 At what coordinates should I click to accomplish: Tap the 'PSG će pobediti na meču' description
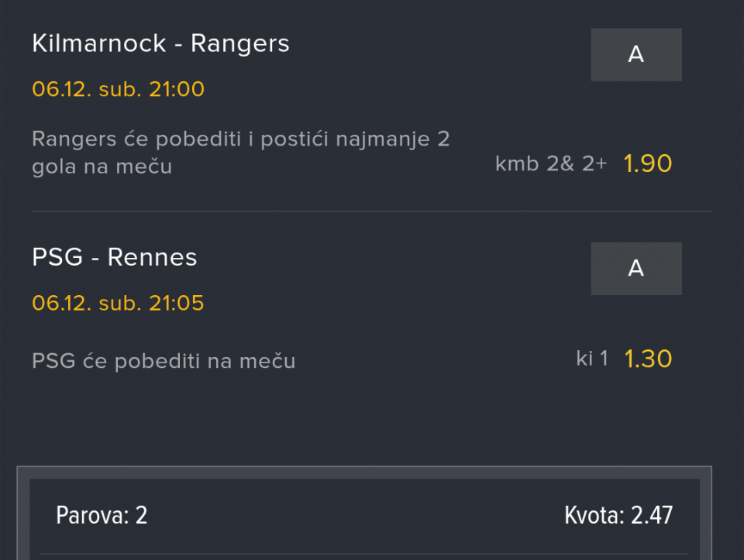pos(164,361)
